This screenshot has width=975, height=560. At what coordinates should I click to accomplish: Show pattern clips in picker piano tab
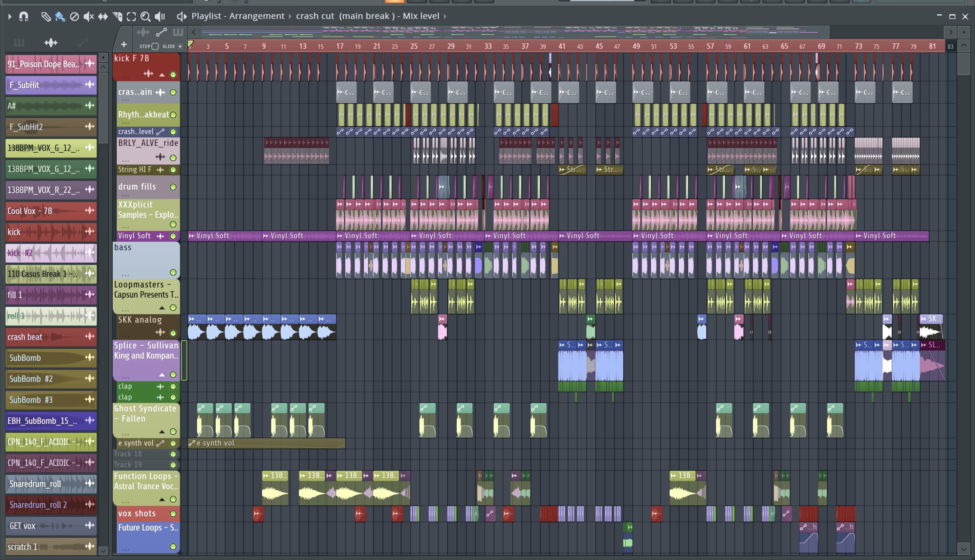coord(19,42)
